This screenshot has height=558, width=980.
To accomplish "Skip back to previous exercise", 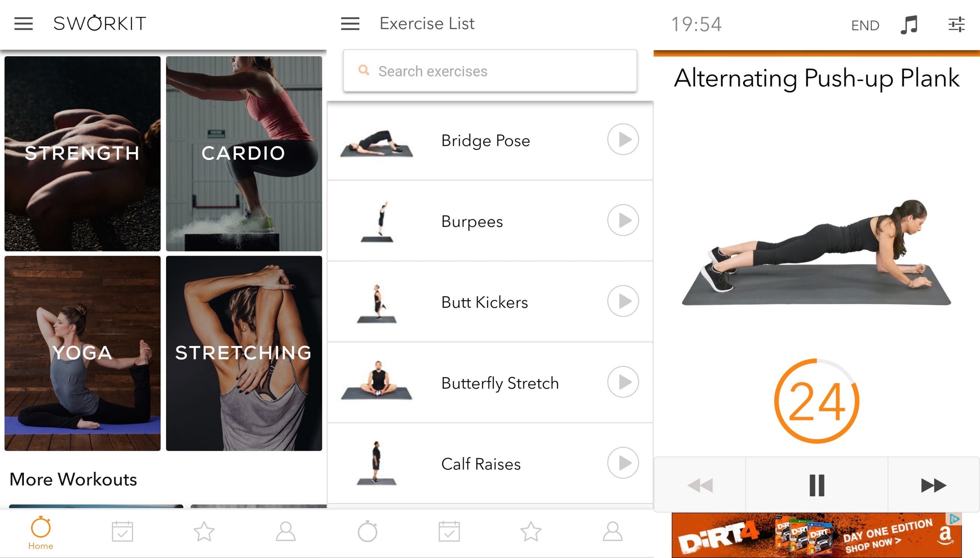I will coord(701,483).
